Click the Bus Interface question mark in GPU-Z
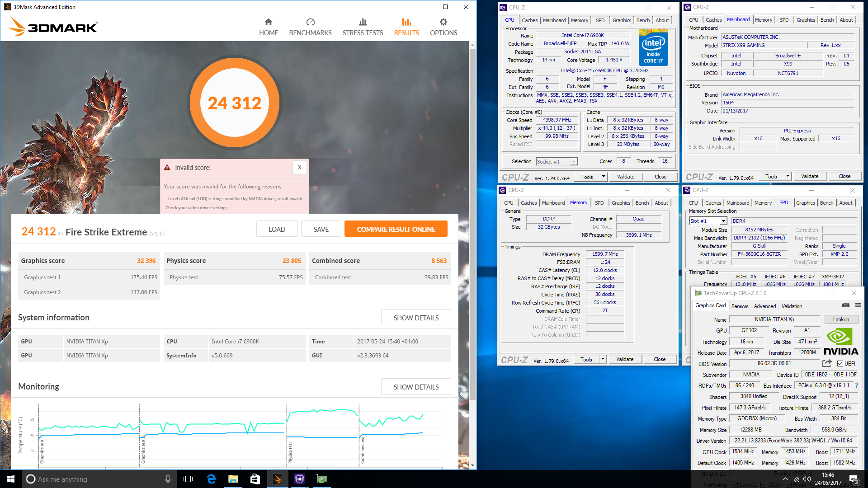The image size is (868, 488). pos(857,385)
